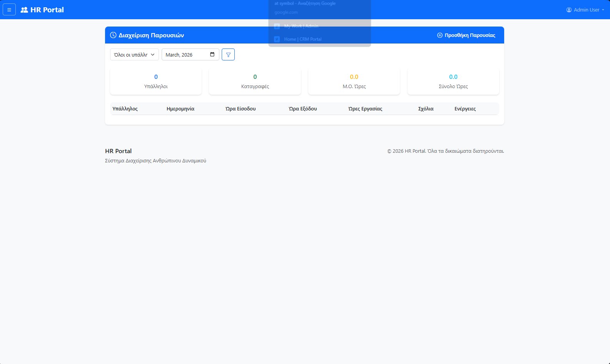This screenshot has width=610, height=364.
Task: Open the caret arrow next to Admin User
Action: [603, 10]
